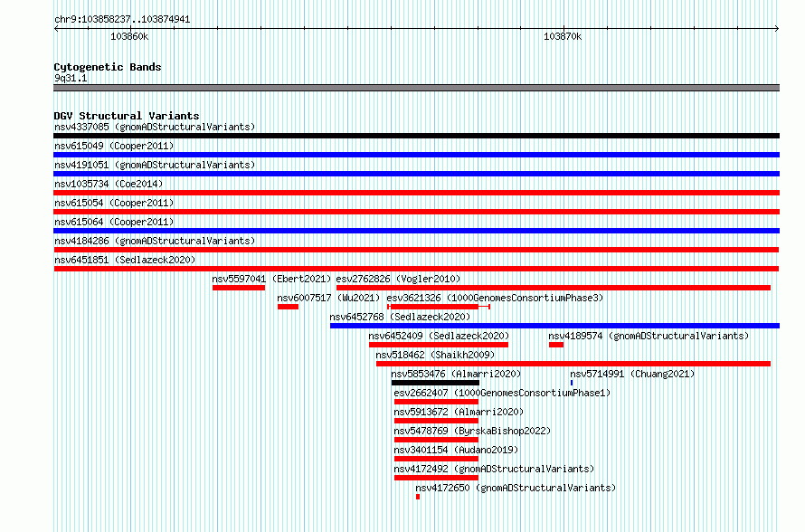Open the nsv5597041 (Ebert2021) label
The image size is (805, 532).
271,279
